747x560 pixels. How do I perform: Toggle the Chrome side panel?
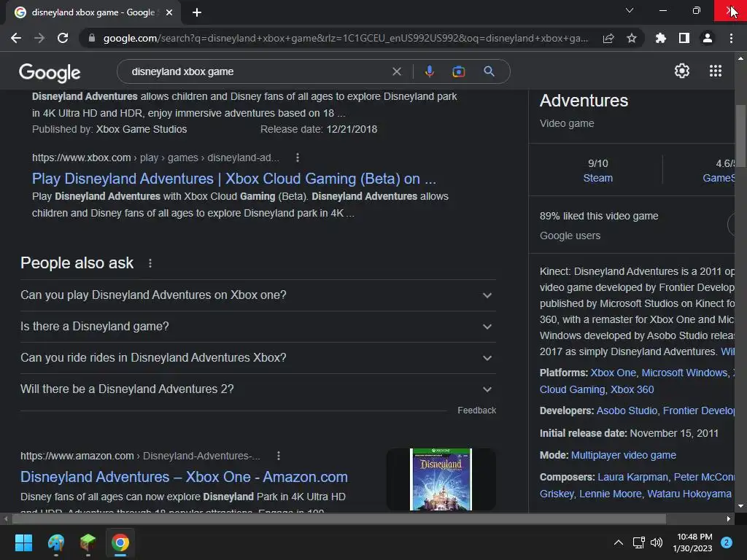[684, 38]
